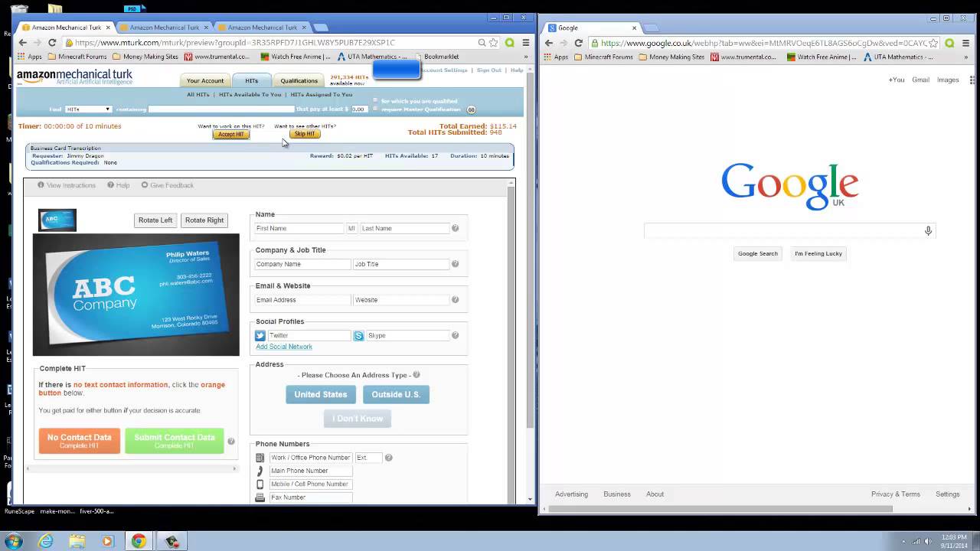Click the Accept HIT button
Screen dimensions: 980x551
tap(230, 135)
